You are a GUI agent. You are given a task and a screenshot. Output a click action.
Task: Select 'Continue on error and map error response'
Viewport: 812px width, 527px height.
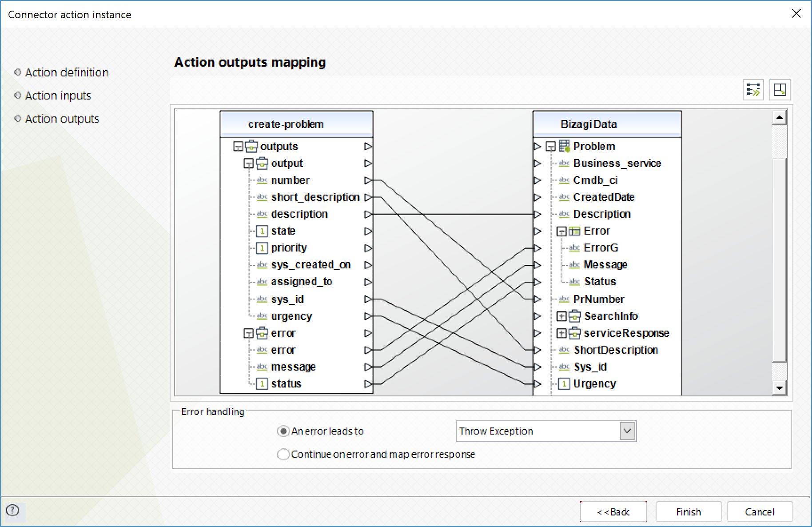(x=283, y=454)
